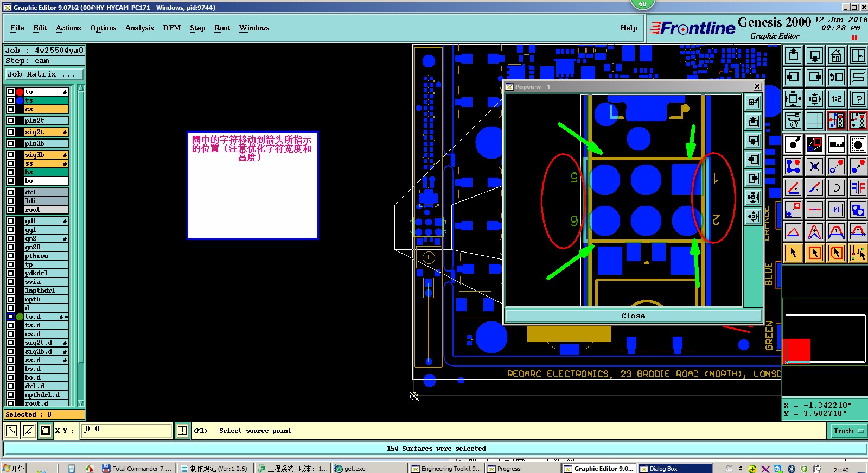
Task: Select the sig2t.d layer name
Action: (47, 343)
